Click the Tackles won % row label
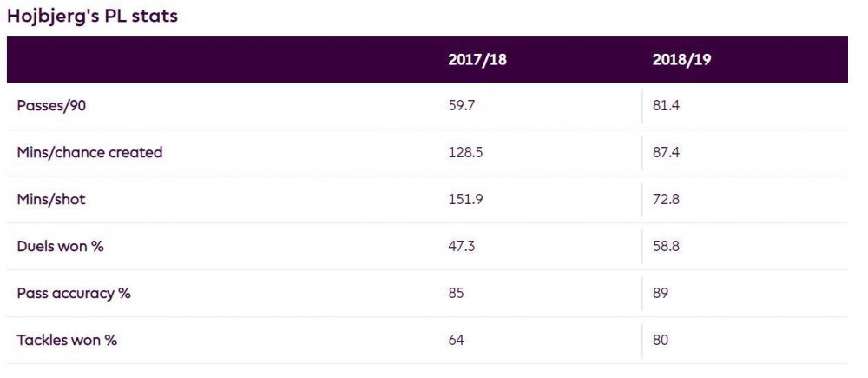This screenshot has height=378, width=868. point(67,340)
